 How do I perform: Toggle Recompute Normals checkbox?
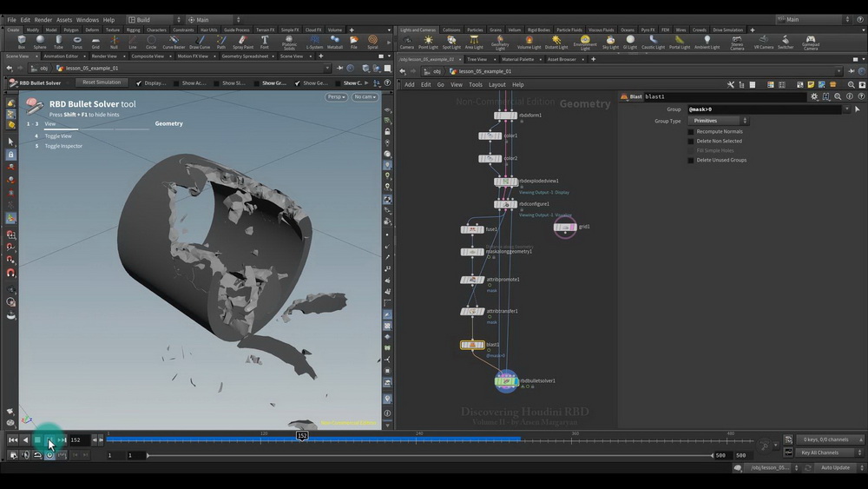690,132
